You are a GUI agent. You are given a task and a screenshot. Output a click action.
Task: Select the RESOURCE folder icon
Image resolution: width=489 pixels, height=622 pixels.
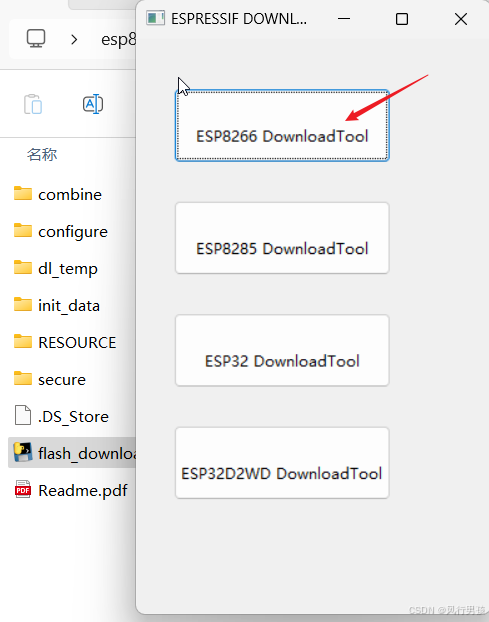tap(23, 342)
